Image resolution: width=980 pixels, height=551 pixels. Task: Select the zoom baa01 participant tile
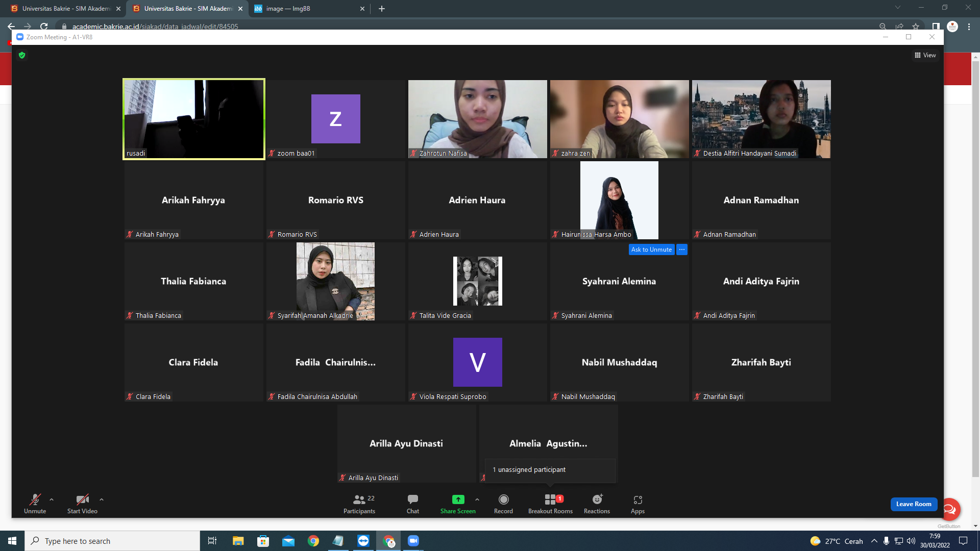coord(336,119)
